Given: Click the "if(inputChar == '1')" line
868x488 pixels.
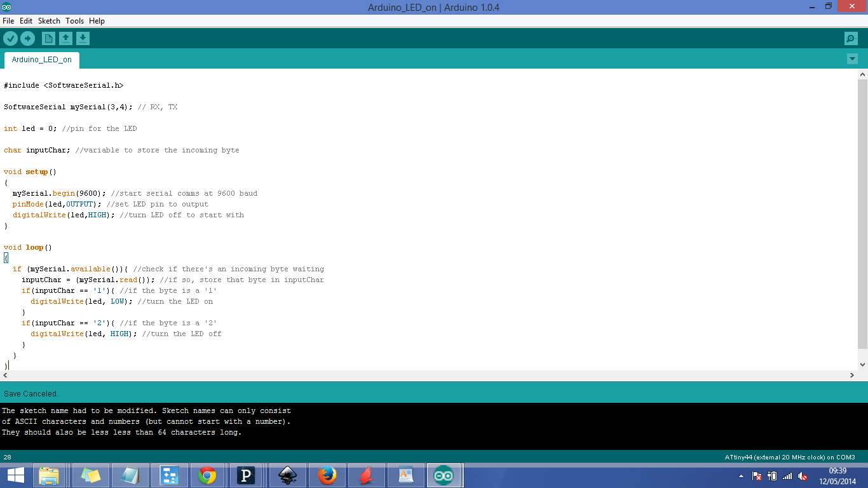Looking at the screenshot, I should click(119, 290).
